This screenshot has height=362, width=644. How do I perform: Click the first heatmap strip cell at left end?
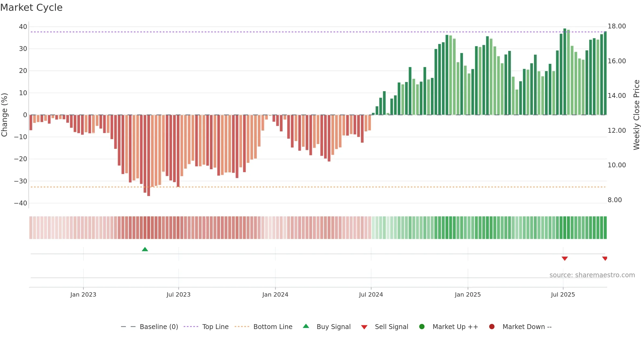31,228
